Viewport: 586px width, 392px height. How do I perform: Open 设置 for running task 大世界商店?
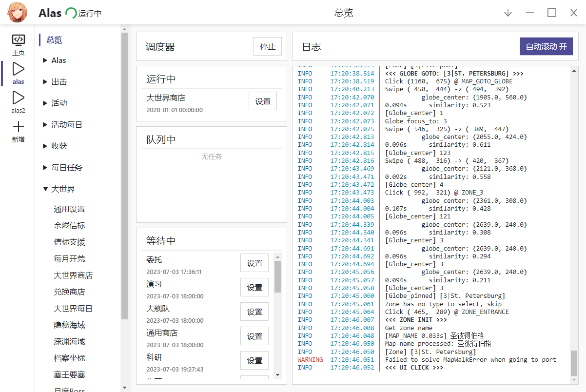[x=263, y=101]
